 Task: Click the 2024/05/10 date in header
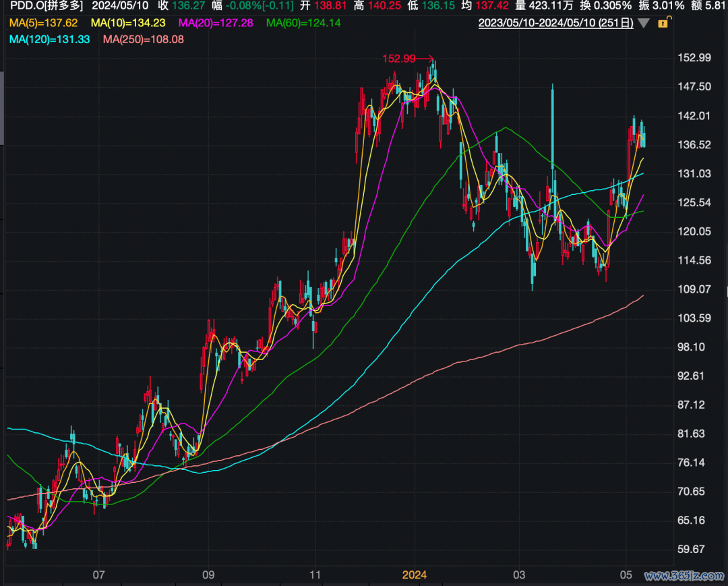tap(119, 6)
